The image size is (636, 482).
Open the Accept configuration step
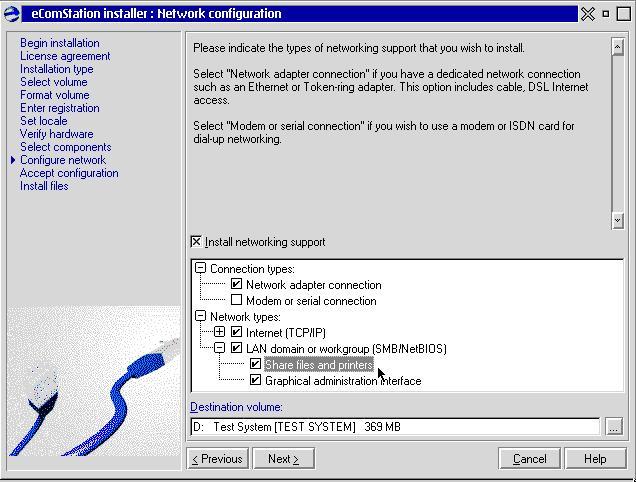point(69,173)
